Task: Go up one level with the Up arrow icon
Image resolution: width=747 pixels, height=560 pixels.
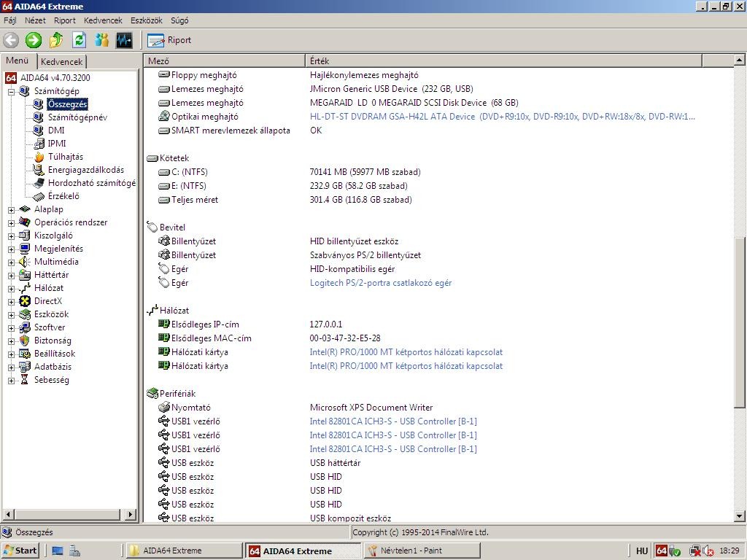Action: (x=56, y=40)
